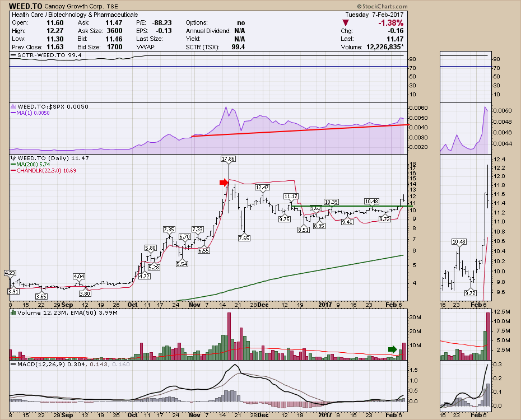Image resolution: width=521 pixels, height=420 pixels.
Task: Click the 4.04 price label
Action: 79,276
